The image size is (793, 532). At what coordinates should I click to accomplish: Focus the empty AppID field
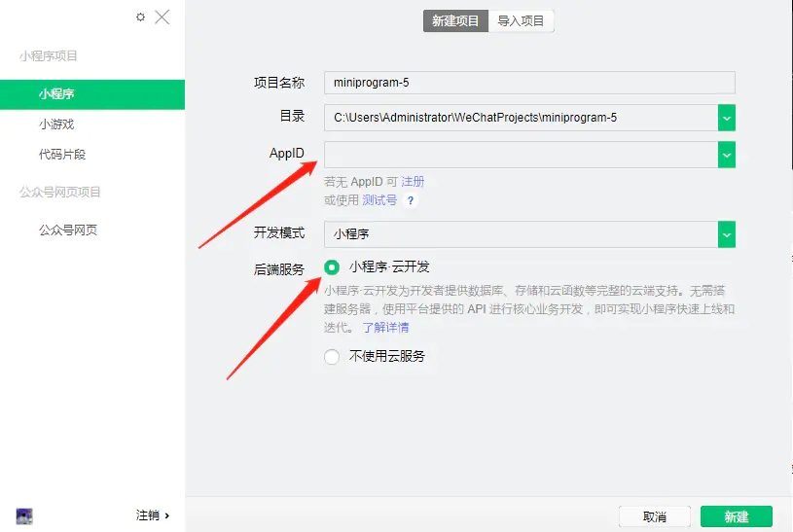[x=521, y=155]
